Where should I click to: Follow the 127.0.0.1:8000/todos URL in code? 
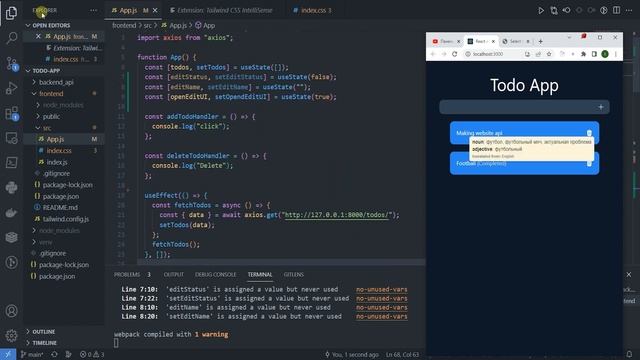click(338, 215)
